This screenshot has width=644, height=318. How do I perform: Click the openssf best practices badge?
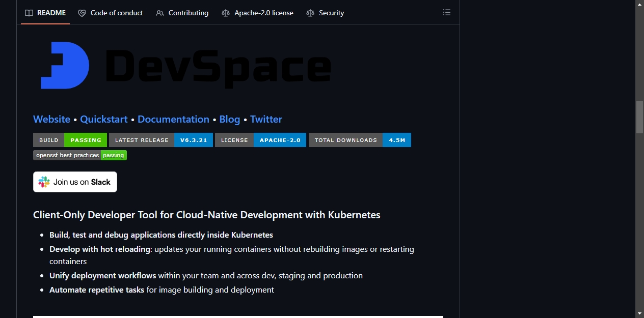click(x=80, y=155)
